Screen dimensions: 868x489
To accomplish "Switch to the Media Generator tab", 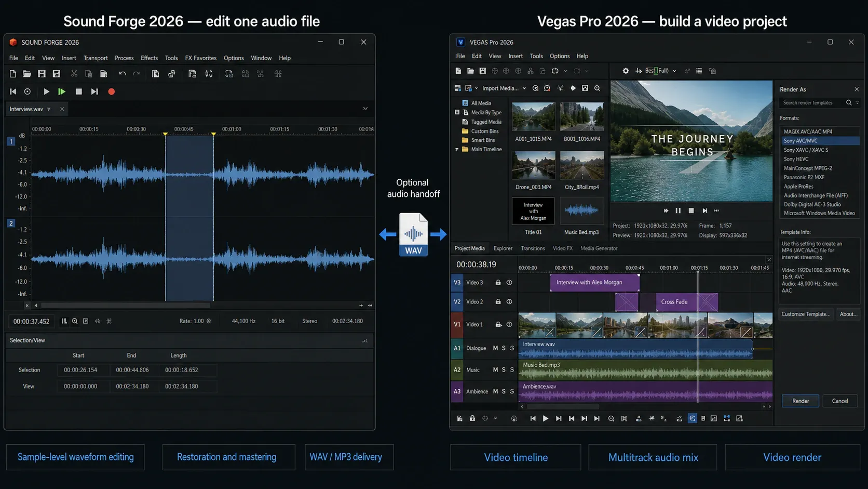I will (x=599, y=248).
